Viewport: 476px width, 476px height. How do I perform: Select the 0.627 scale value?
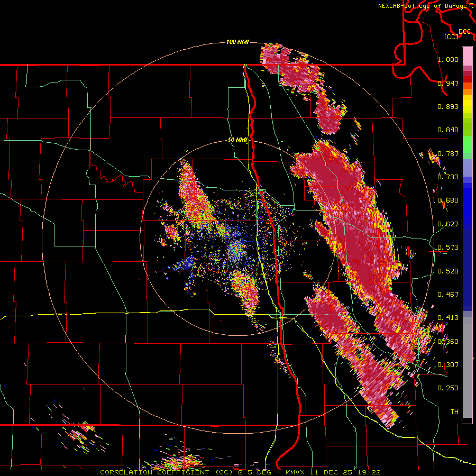point(448,224)
